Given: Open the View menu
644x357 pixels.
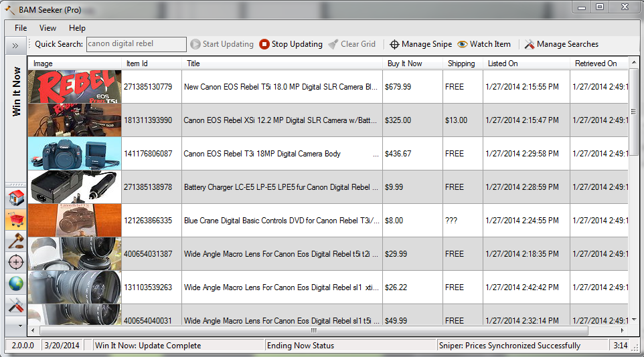Looking at the screenshot, I should click(x=48, y=28).
